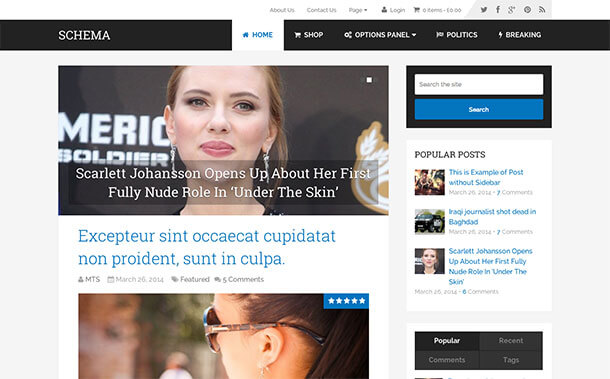Screen dimensions: 610x379
Task: Switch to the Popular tab
Action: [447, 341]
